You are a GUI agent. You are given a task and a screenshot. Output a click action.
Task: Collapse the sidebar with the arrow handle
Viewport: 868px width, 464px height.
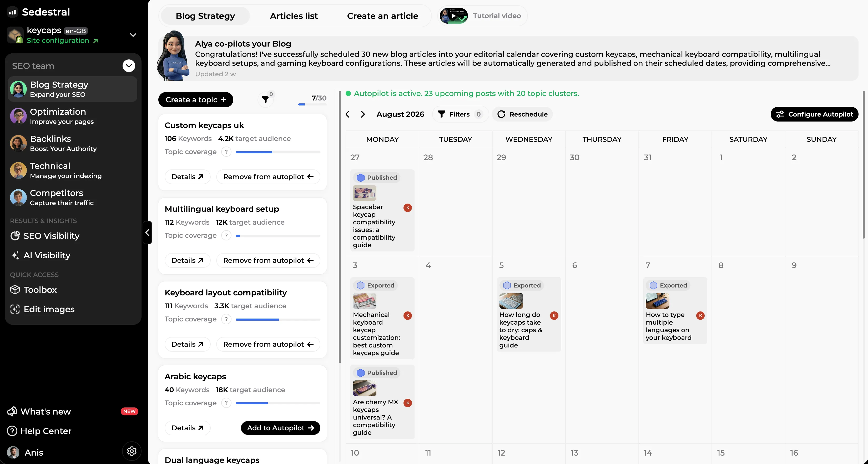tap(147, 233)
